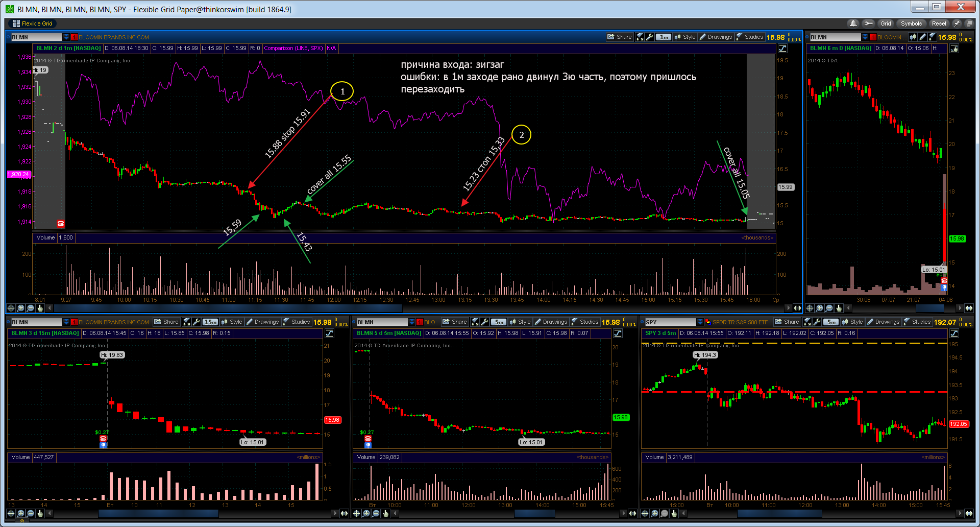This screenshot has height=527, width=980.
Task: Open Flexible Grid selector
Action: point(33,23)
